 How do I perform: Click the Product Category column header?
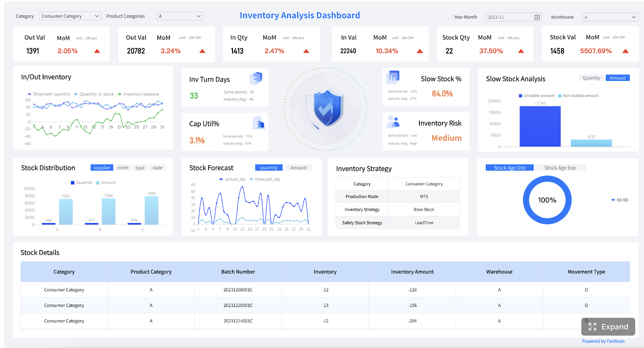[151, 272]
